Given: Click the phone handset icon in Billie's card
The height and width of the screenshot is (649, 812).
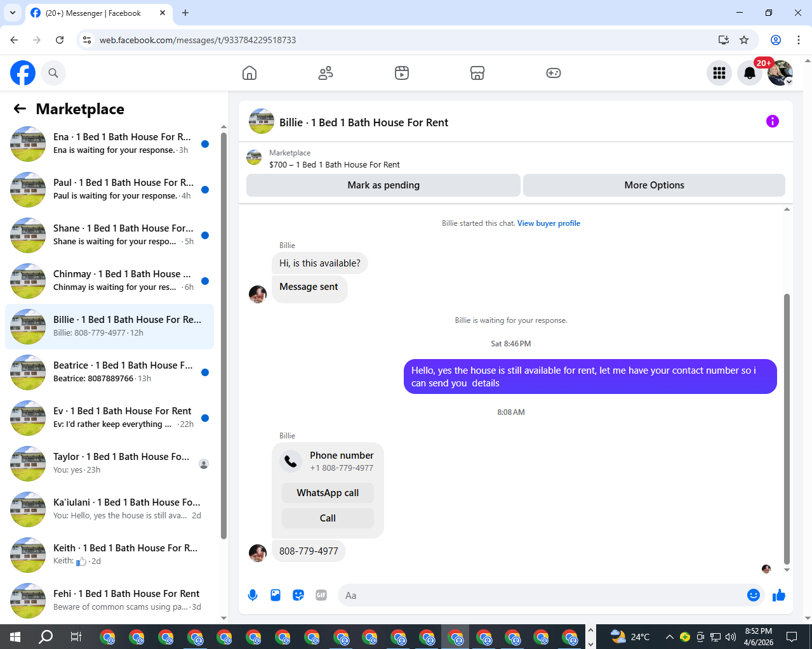Looking at the screenshot, I should click(x=291, y=461).
